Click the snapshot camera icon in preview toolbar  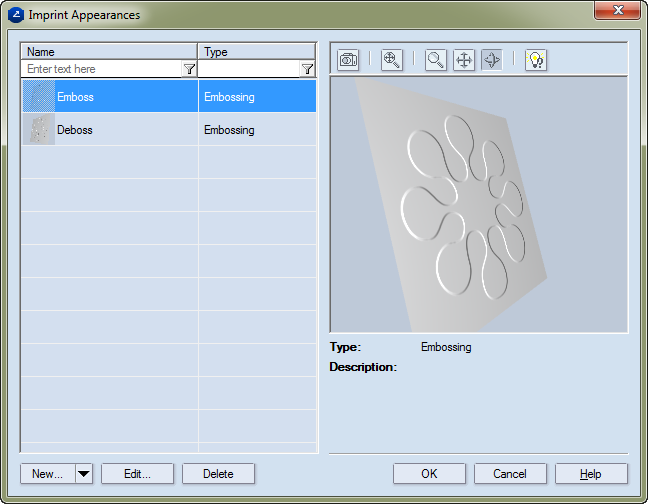click(x=348, y=60)
